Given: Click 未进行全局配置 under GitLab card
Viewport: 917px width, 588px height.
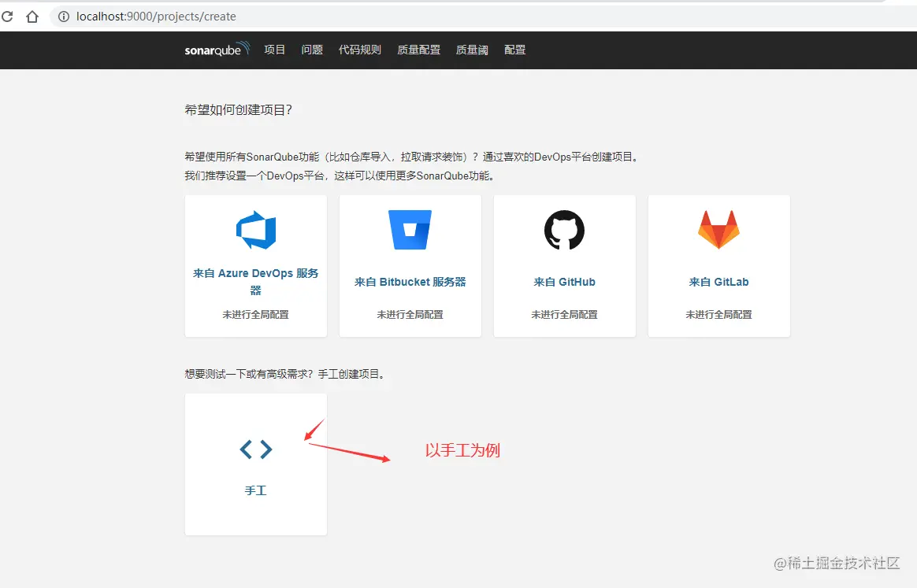Looking at the screenshot, I should tap(718, 314).
